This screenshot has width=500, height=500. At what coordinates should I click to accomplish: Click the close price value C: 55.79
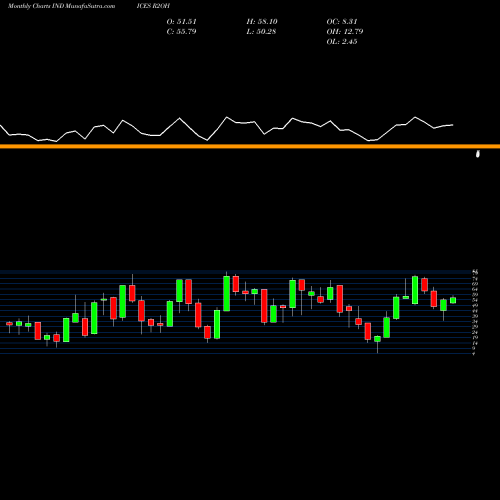click(x=181, y=32)
